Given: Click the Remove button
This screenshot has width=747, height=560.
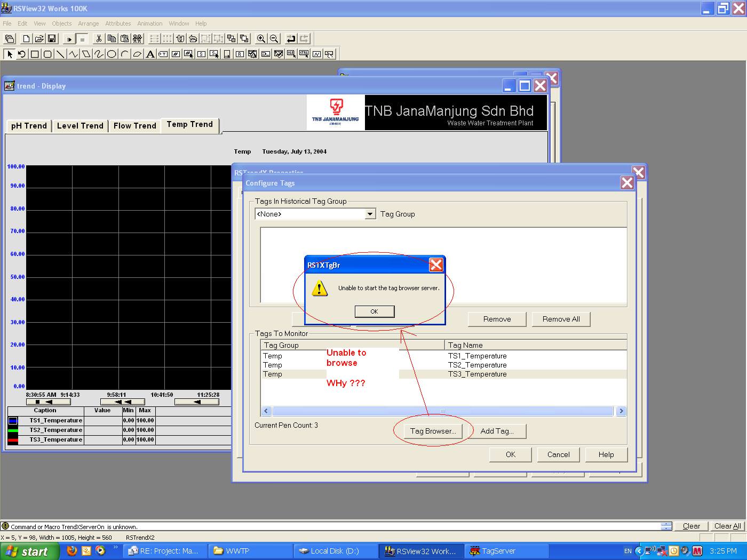Looking at the screenshot, I should pos(497,319).
